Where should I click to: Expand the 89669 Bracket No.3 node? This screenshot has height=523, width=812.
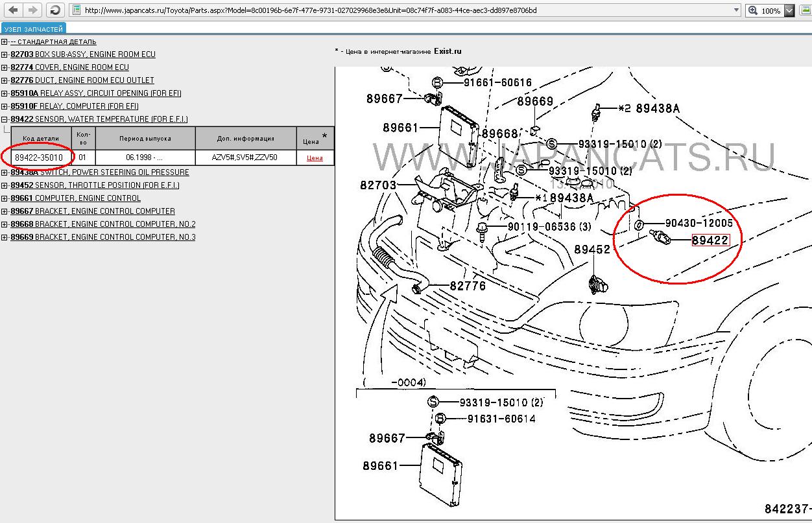(5, 237)
